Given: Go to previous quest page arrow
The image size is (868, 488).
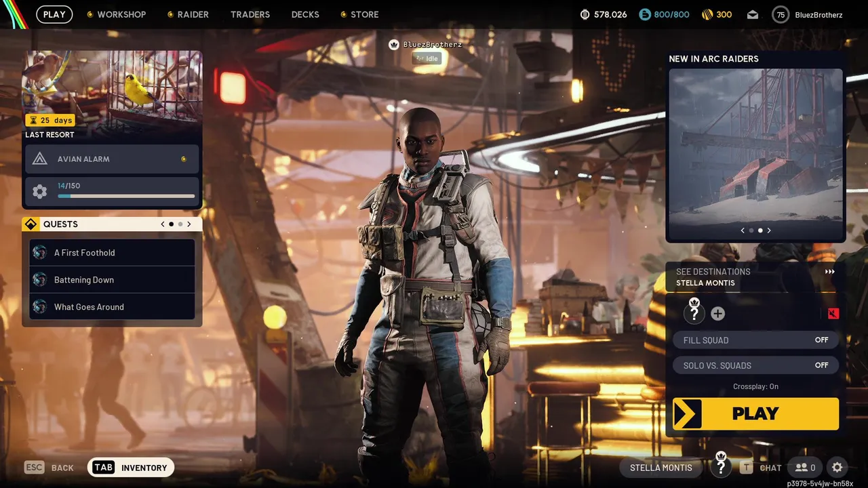Looking at the screenshot, I should 163,224.
